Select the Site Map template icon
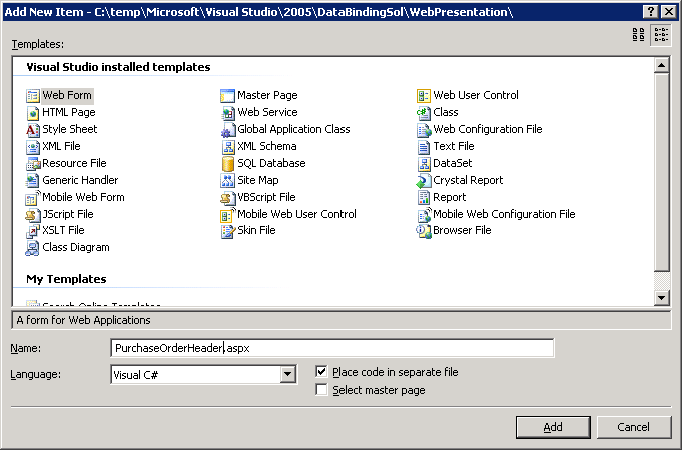Viewport: 682px width, 450px height. 227,180
